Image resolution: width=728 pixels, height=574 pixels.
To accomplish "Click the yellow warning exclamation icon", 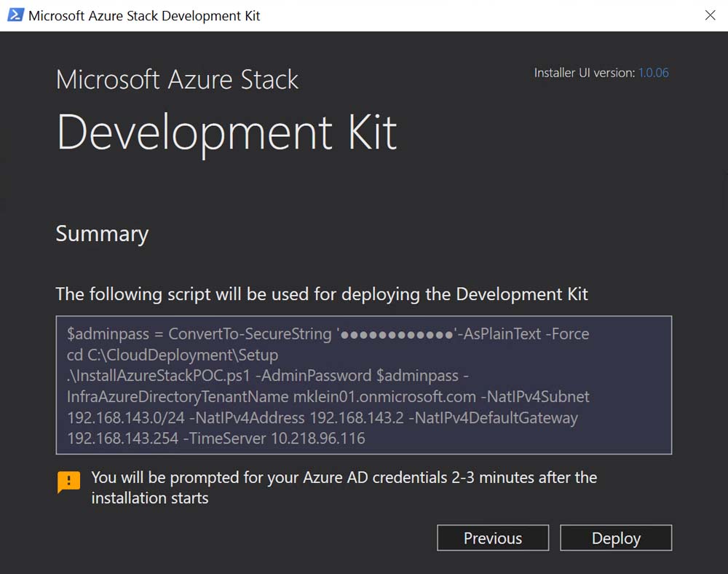I will point(68,481).
